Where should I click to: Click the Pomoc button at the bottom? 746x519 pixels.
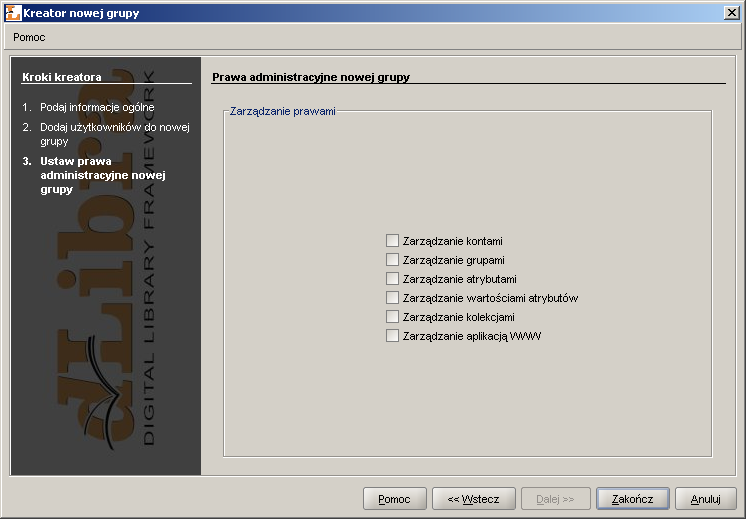pos(394,499)
